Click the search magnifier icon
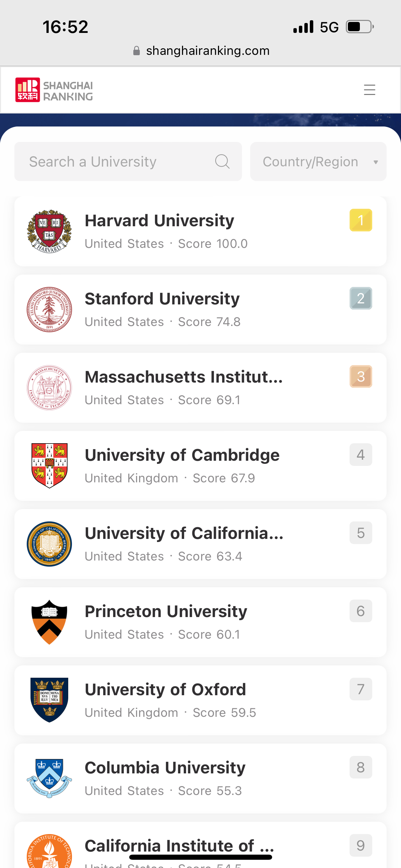The image size is (401, 868). coord(222,161)
